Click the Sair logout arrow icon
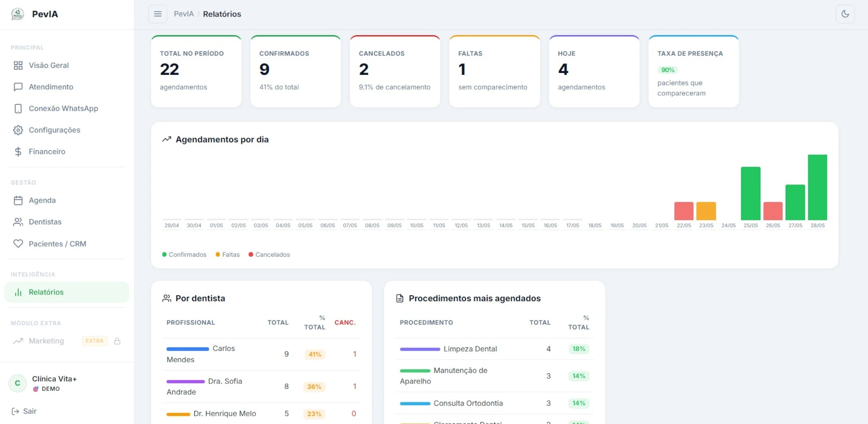The height and width of the screenshot is (424, 868). (15, 411)
